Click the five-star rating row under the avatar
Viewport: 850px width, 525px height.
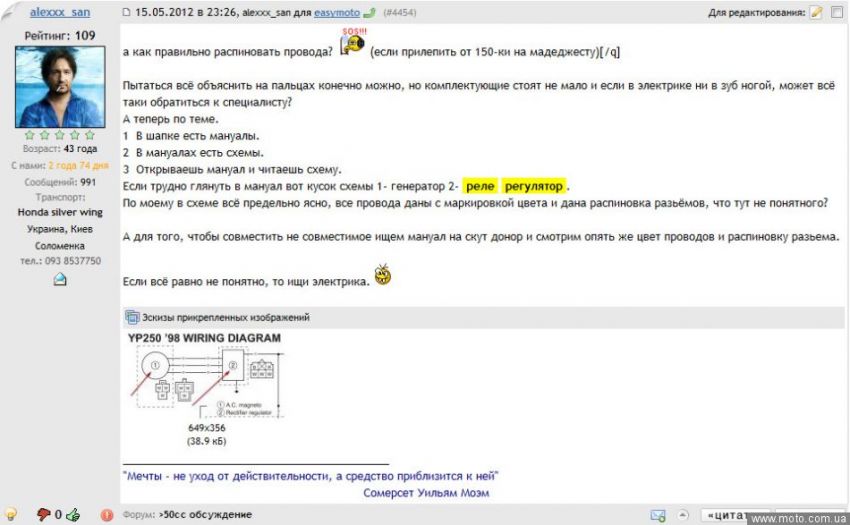tap(60, 134)
